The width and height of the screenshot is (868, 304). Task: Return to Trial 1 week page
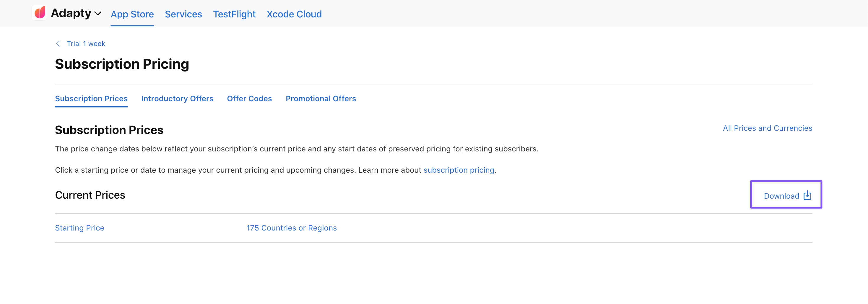[86, 44]
